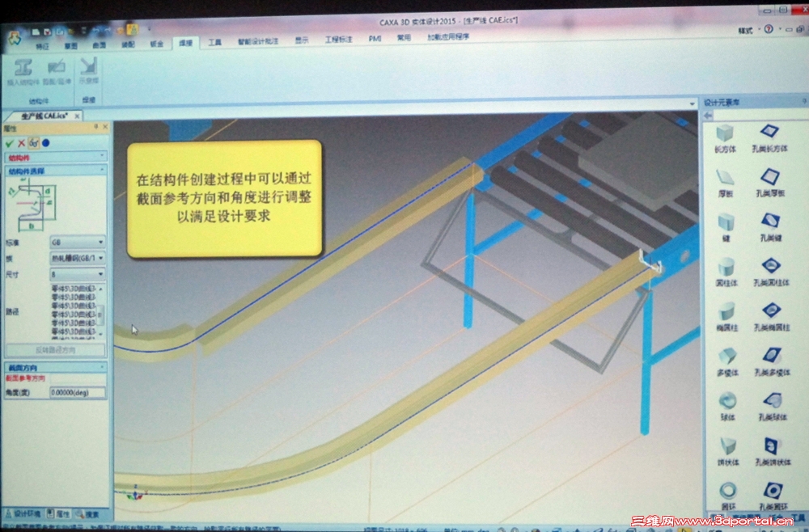Confirm with the green checkmark icon
This screenshot has height=532, width=809.
[x=9, y=143]
